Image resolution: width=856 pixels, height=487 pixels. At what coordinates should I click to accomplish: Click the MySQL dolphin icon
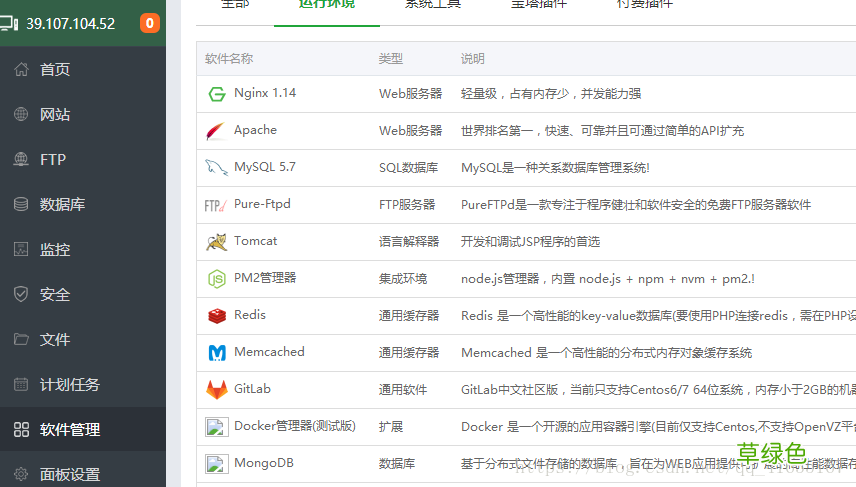(x=216, y=168)
